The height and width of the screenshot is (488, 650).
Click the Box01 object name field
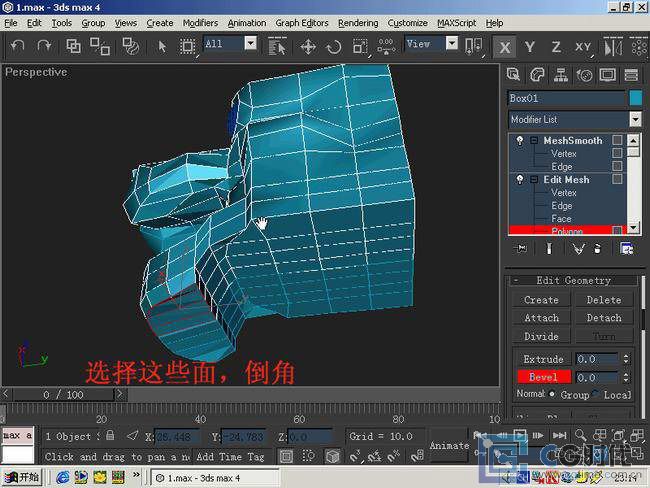(566, 98)
